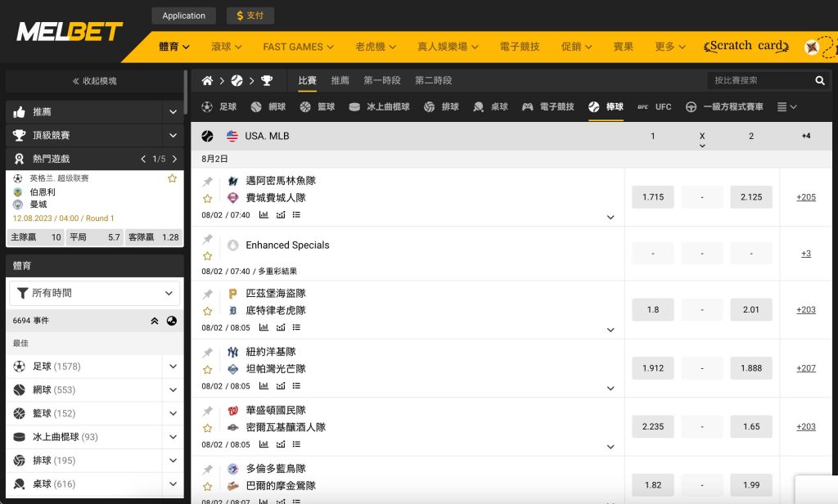
Task: Select the 冰上曲棍球 sport filter
Action: pos(379,107)
